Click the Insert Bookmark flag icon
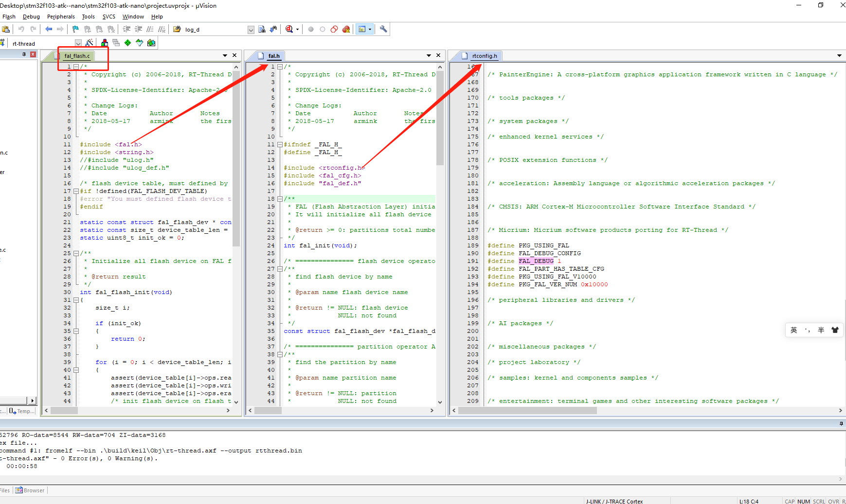Image resolution: width=846 pixels, height=504 pixels. coord(75,29)
